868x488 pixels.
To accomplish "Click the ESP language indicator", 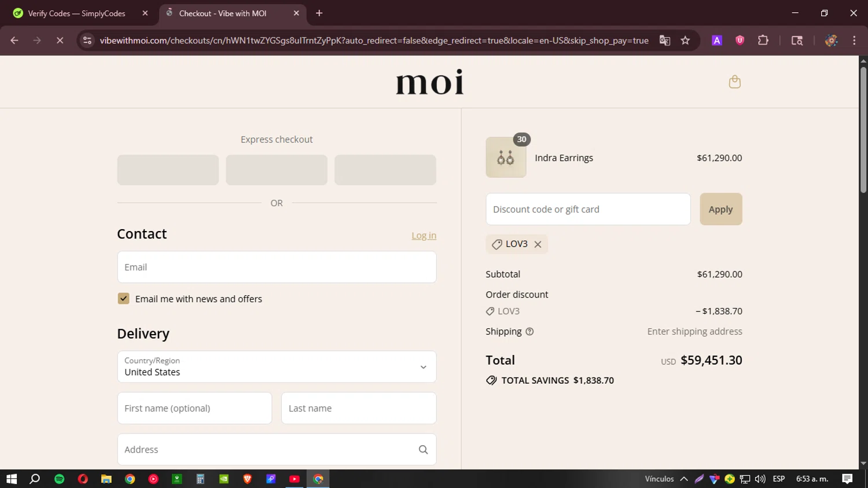I will pos(779,479).
